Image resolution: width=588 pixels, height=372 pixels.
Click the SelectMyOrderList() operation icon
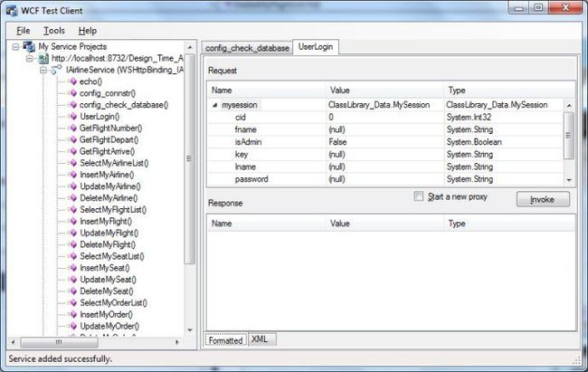[x=73, y=302]
